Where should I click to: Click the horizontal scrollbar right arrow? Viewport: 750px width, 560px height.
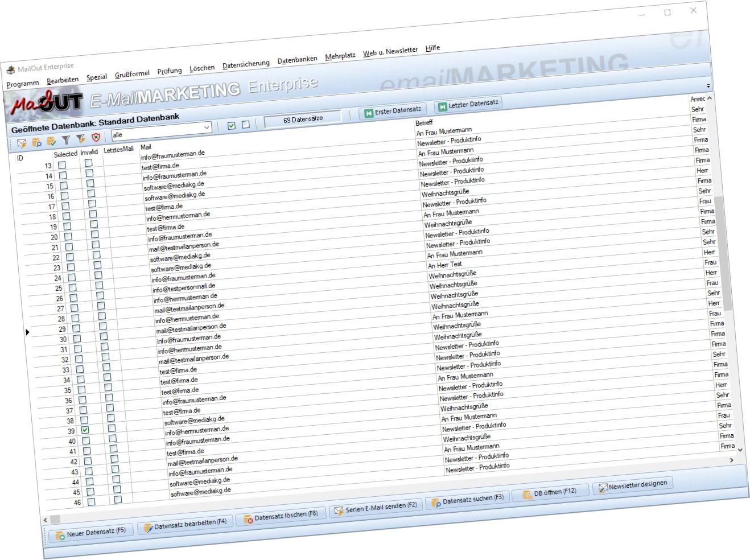coord(732,460)
